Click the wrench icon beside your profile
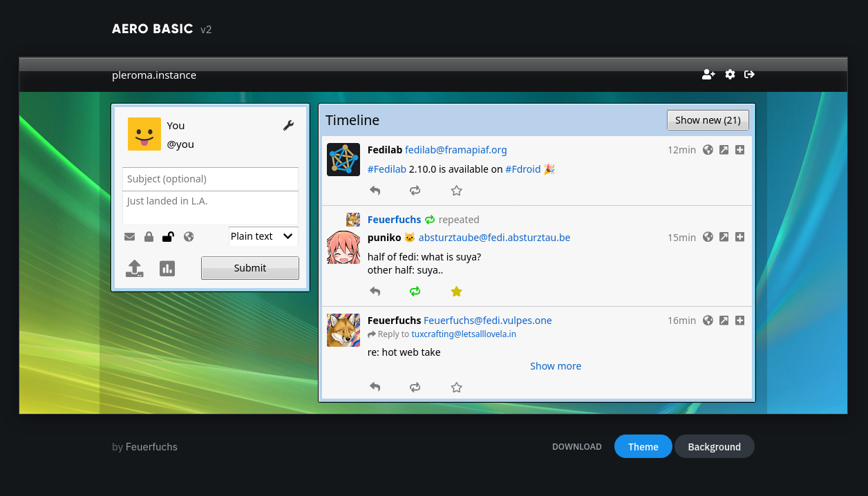Viewport: 868px width, 496px height. coord(289,125)
